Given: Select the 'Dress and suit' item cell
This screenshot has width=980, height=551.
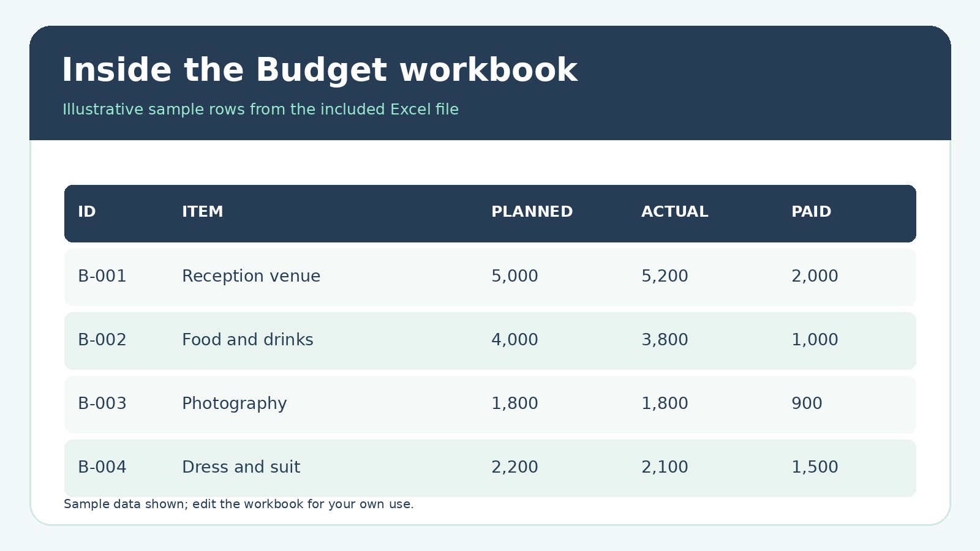Looking at the screenshot, I should (x=241, y=467).
